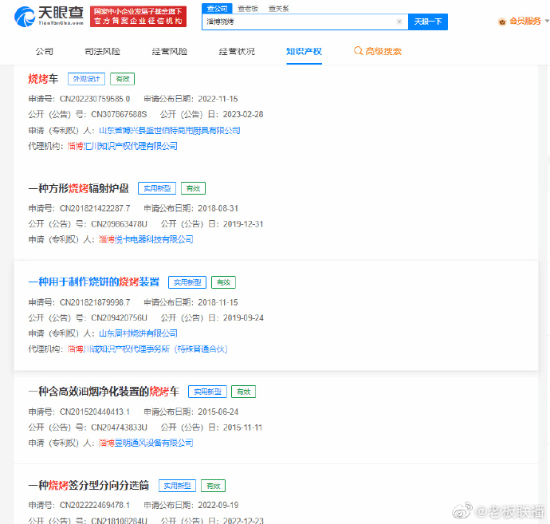Open the 烧烤车 patent title
550x524 pixels.
click(43, 79)
